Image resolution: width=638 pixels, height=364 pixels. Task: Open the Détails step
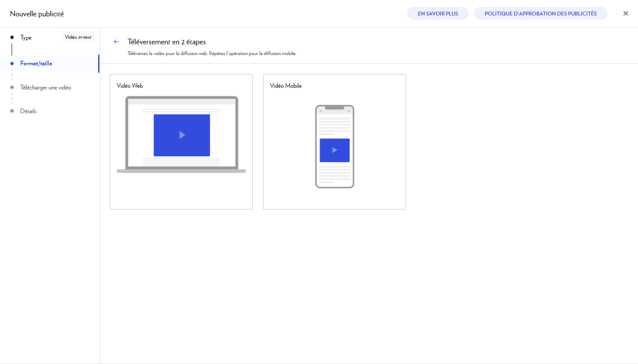pyautogui.click(x=28, y=111)
